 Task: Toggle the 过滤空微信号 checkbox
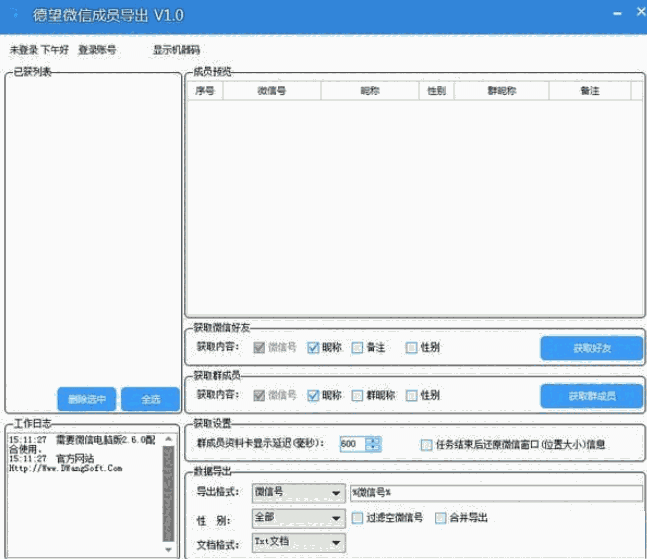(x=358, y=518)
